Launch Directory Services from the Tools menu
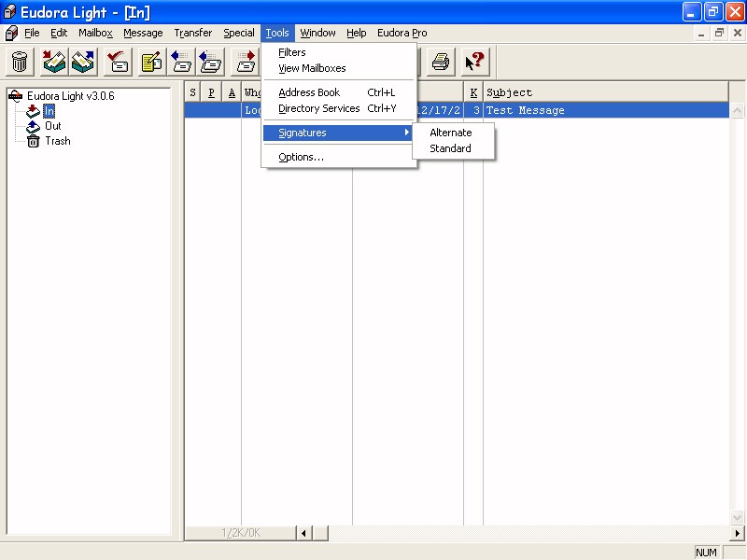The image size is (747, 560). tap(340, 108)
